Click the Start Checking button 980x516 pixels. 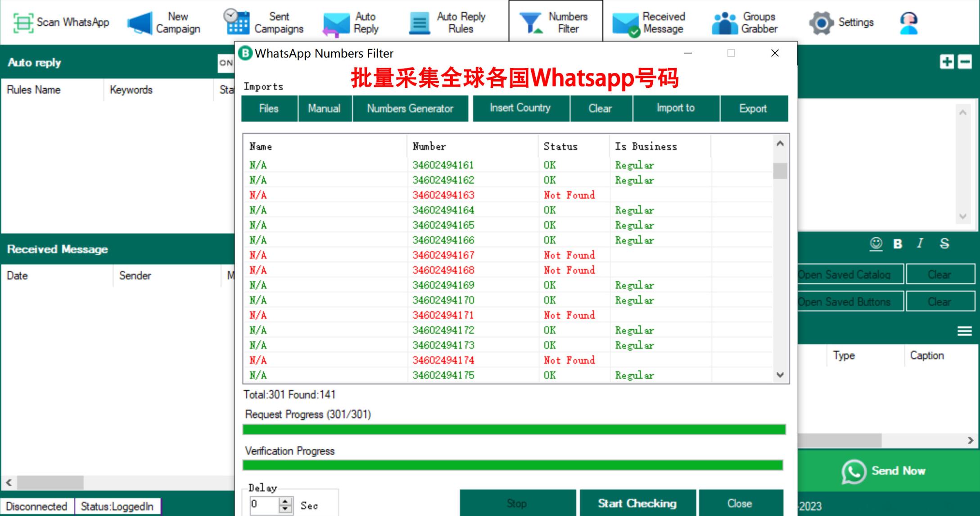pos(637,503)
